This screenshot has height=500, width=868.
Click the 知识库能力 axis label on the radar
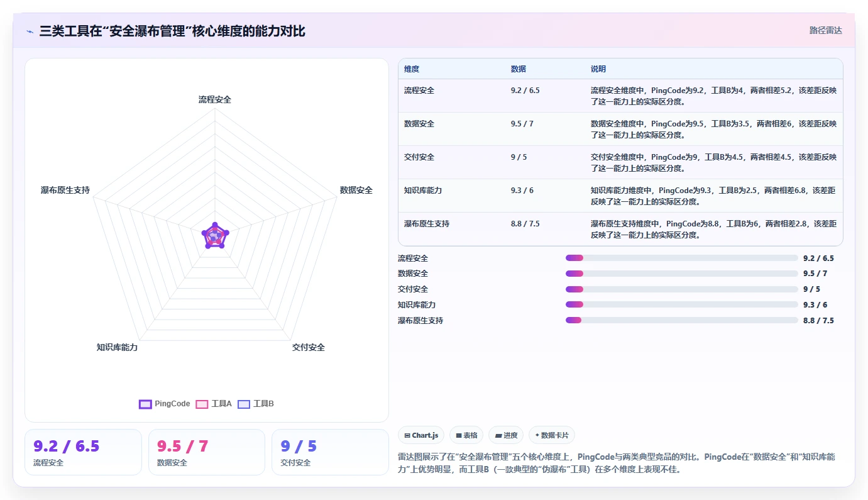pyautogui.click(x=117, y=347)
